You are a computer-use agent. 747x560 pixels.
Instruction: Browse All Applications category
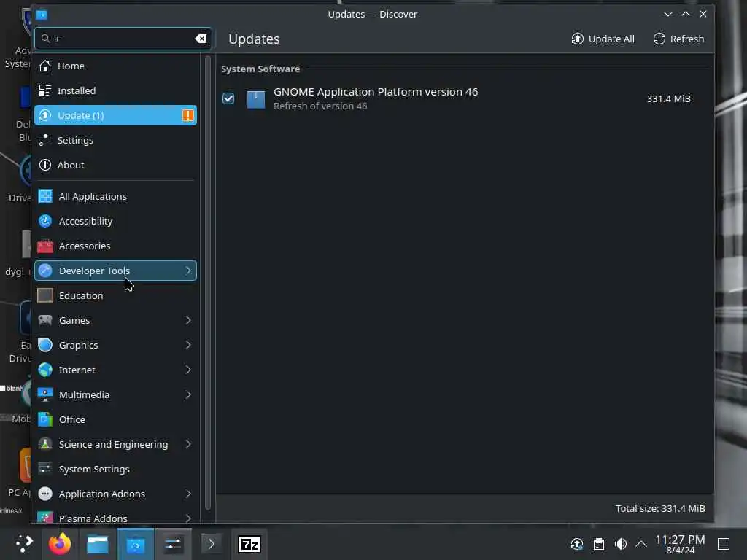pos(115,196)
